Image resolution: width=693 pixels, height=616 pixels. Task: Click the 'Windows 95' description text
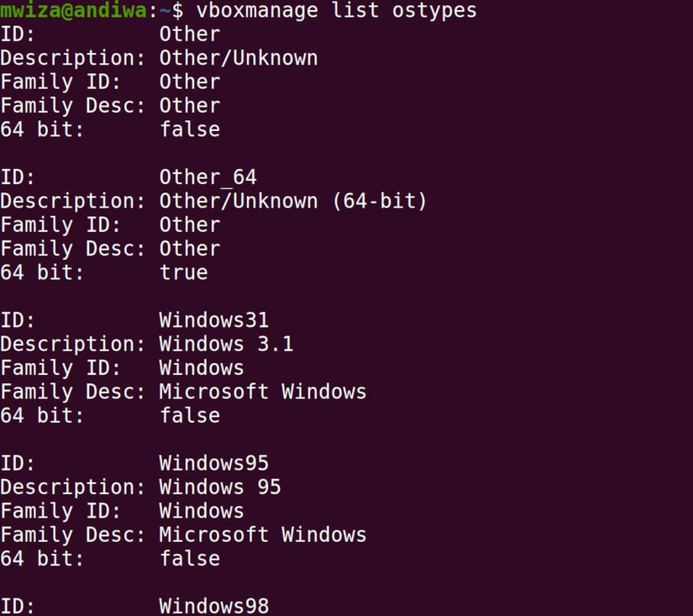[x=220, y=487]
